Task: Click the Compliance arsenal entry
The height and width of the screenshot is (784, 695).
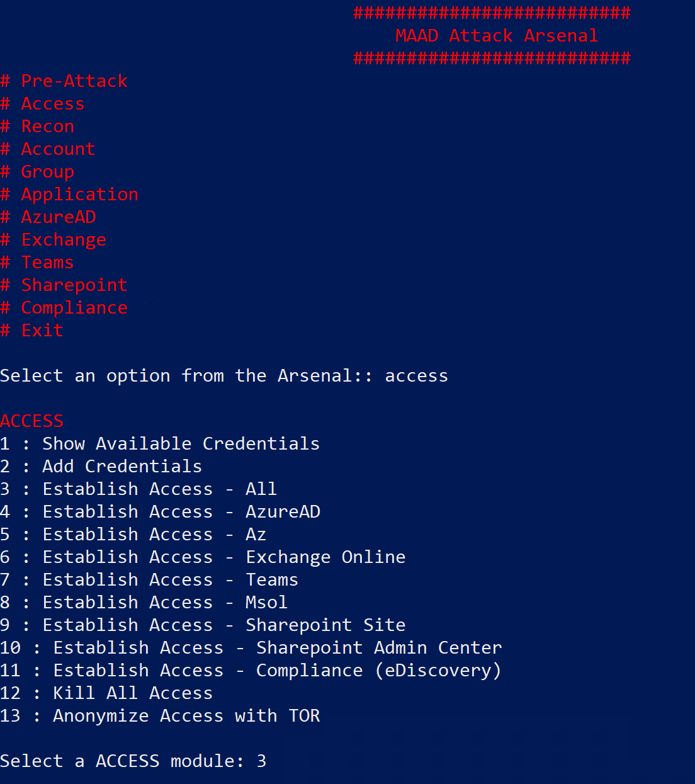Action: click(x=74, y=308)
